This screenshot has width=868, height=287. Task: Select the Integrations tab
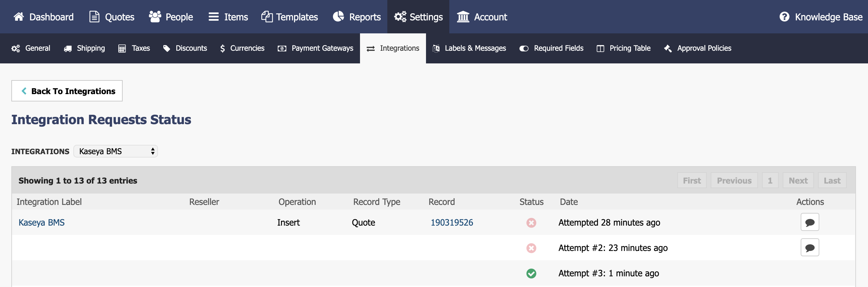coord(393,48)
